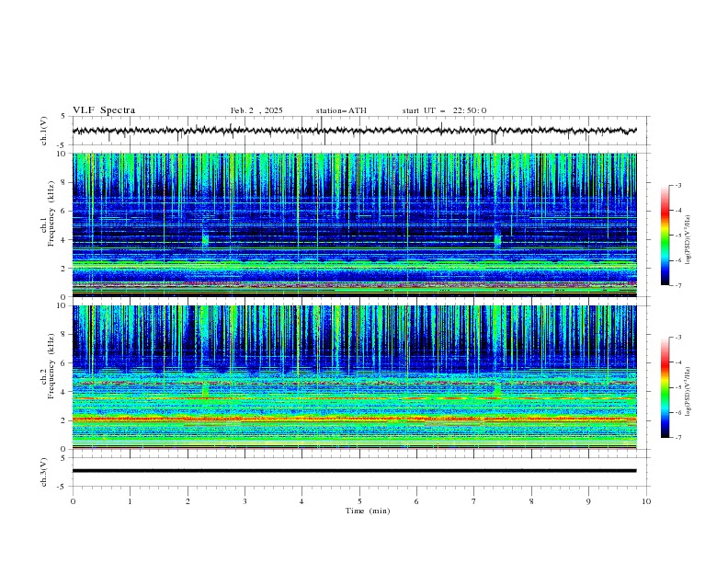This screenshot has height=563, width=728.
Task: Click time axis tick label "4"
Action: (301, 501)
